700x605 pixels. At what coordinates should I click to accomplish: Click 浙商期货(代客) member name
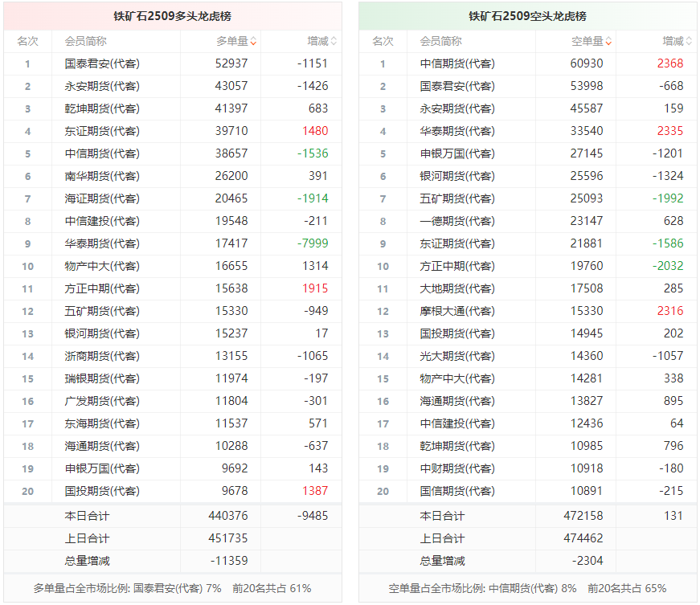[x=101, y=356]
